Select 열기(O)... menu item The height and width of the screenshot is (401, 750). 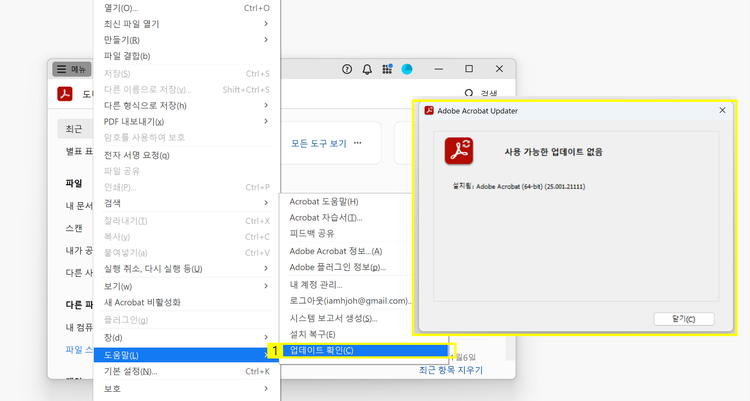(x=187, y=8)
